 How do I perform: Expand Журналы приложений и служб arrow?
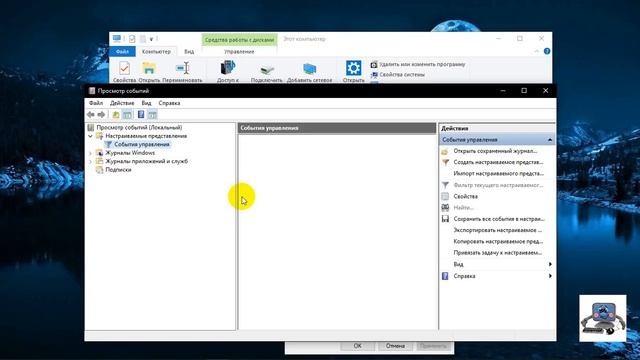coord(91,162)
